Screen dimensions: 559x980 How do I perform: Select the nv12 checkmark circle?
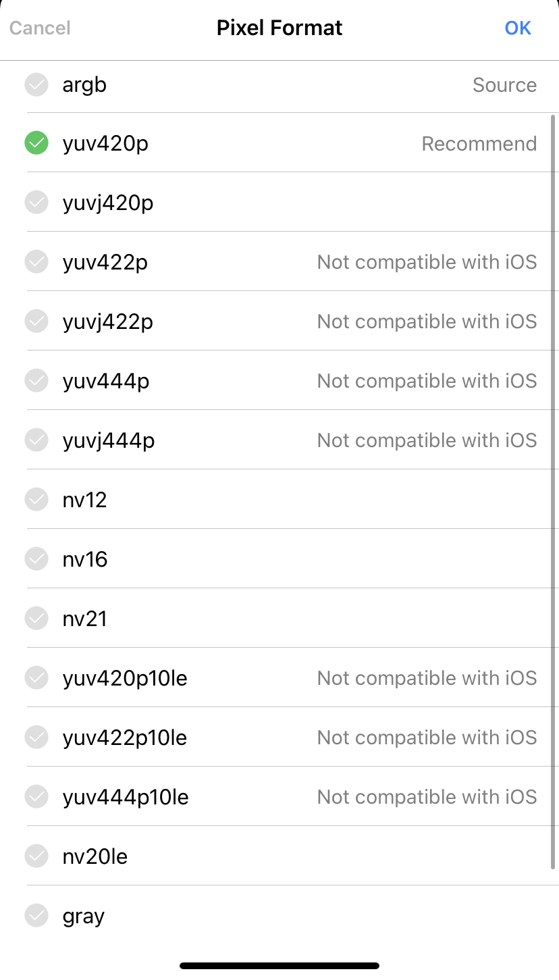click(36, 500)
